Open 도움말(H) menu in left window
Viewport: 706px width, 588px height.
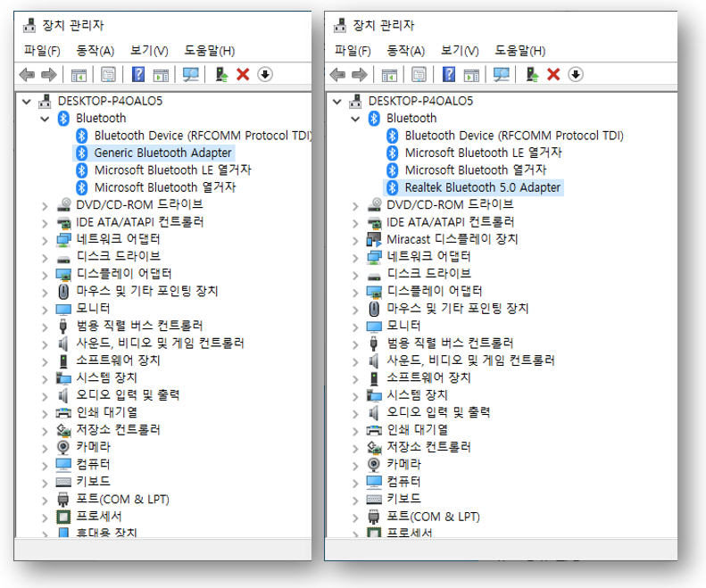pyautogui.click(x=210, y=51)
